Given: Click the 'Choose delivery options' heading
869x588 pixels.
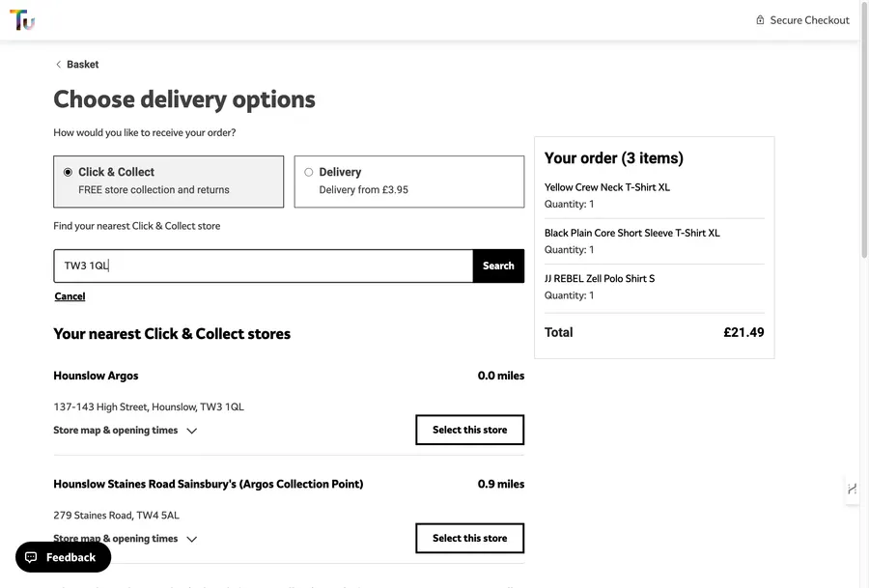Looking at the screenshot, I should 184,99.
